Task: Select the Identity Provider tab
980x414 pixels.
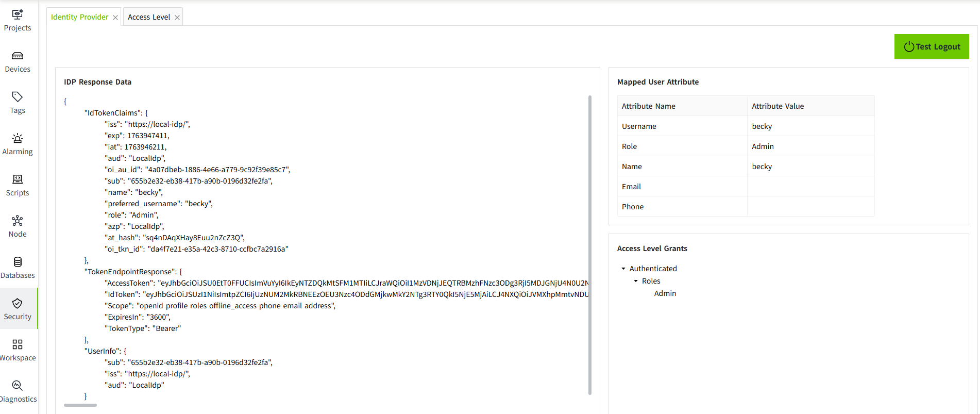Action: click(79, 17)
